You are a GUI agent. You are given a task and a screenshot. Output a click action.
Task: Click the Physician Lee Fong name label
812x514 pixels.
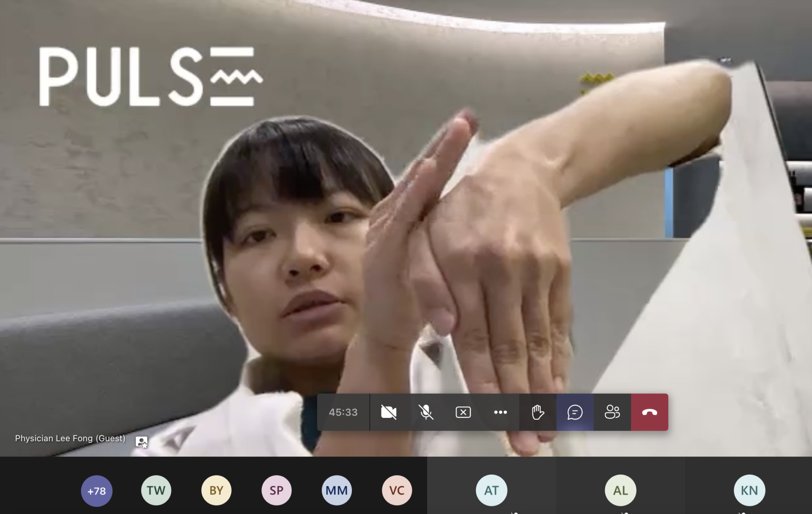[x=70, y=438]
